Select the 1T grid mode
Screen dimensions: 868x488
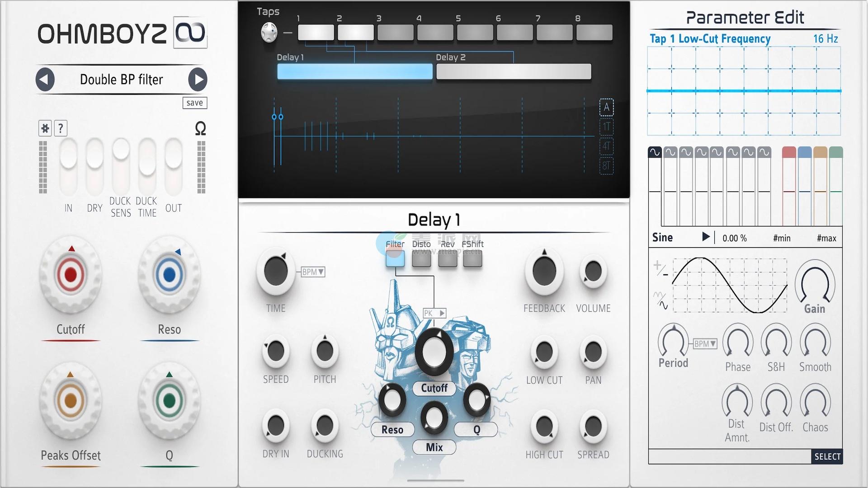coord(606,127)
